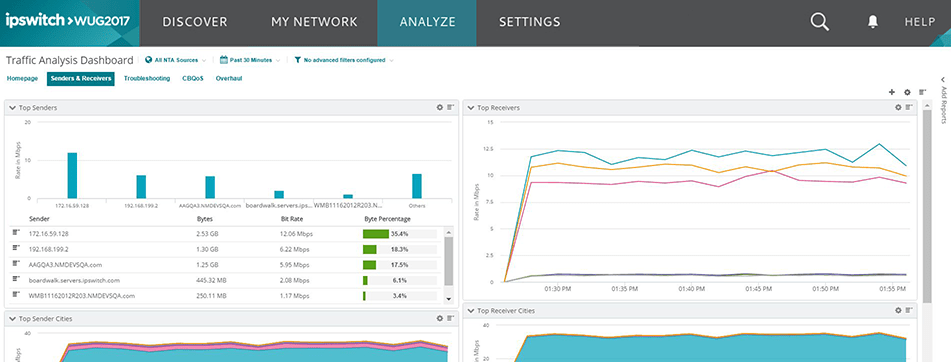
Task: Click the 18.3% byte percentage bar
Action: point(400,249)
